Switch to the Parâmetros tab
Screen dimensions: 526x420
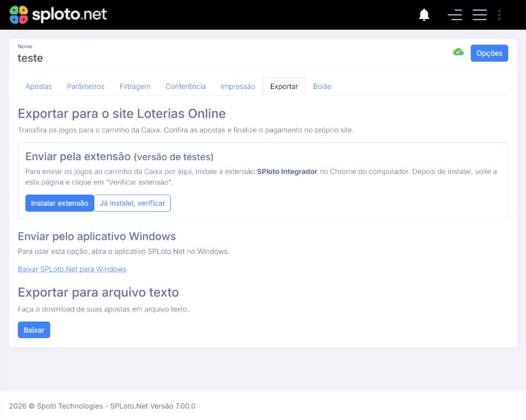(x=85, y=87)
